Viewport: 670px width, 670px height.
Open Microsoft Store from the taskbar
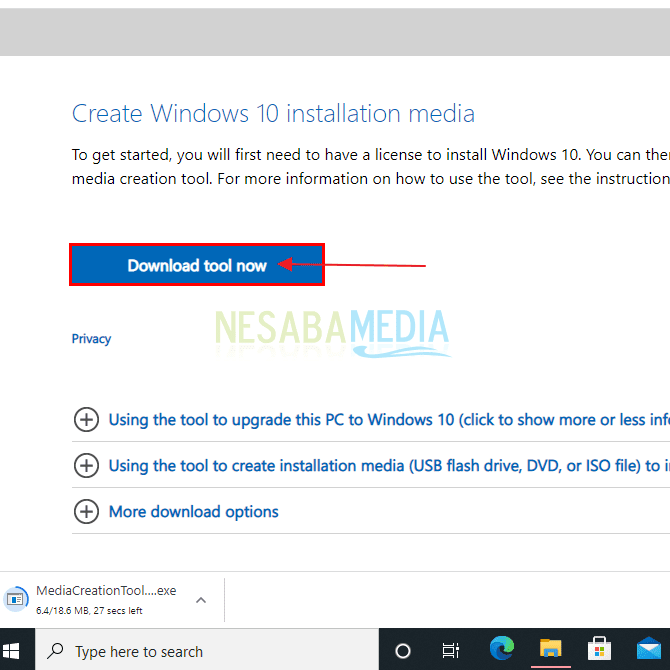599,649
